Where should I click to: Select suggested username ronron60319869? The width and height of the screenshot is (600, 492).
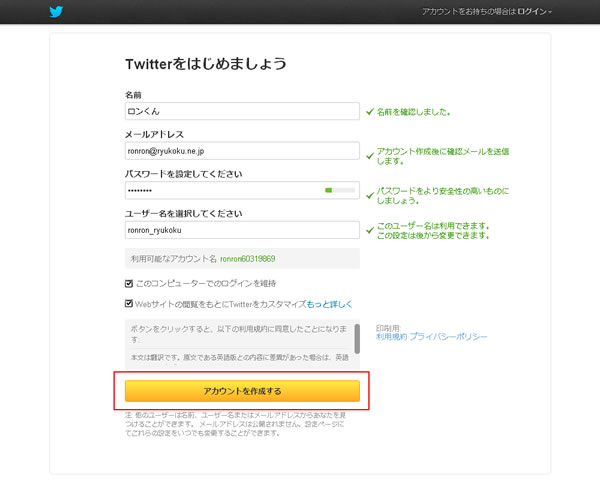248,259
